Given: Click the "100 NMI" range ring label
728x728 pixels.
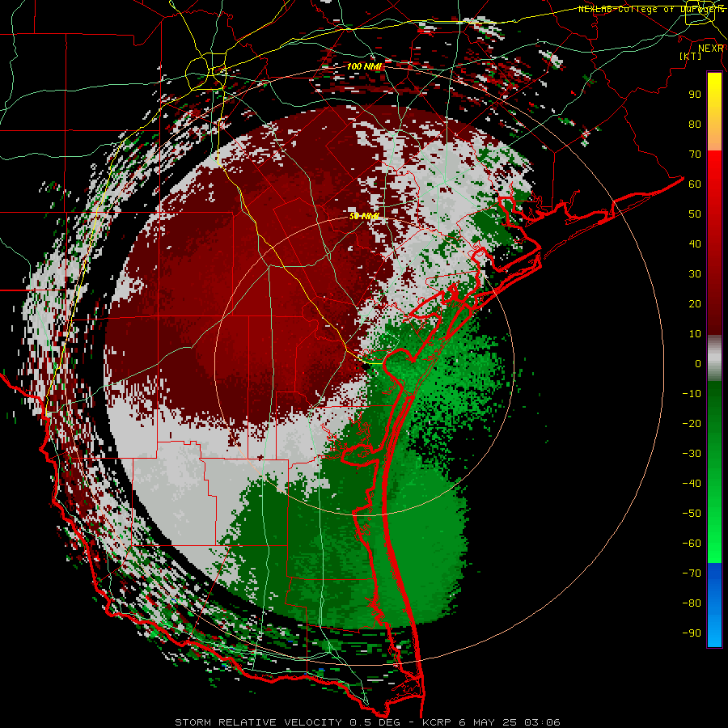Looking at the screenshot, I should pyautogui.click(x=365, y=67).
